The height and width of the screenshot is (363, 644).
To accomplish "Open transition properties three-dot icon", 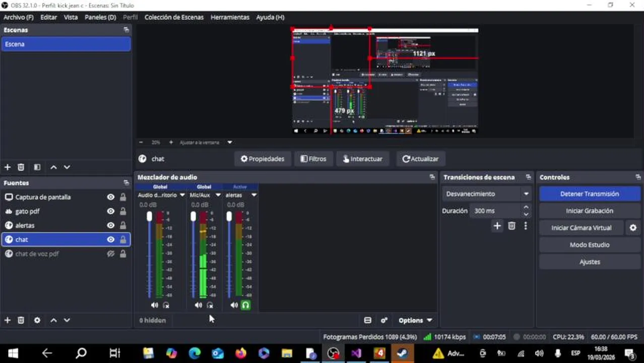I will (526, 226).
